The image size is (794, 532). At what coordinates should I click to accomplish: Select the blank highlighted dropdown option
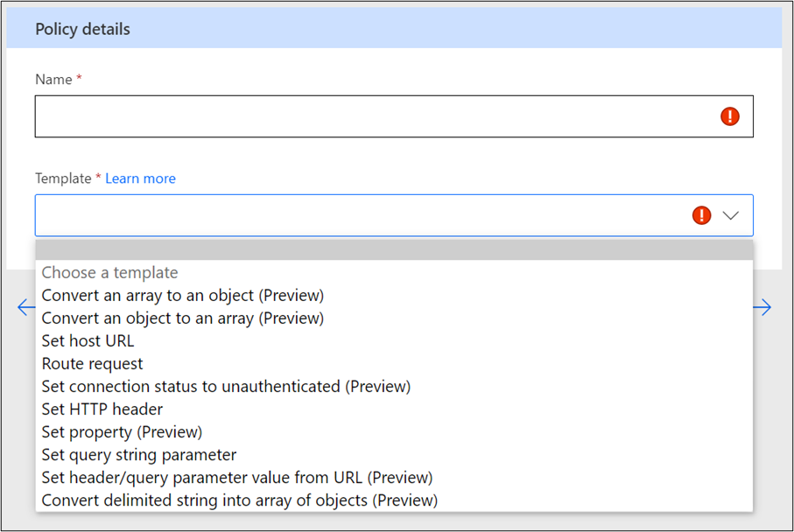pyautogui.click(x=394, y=250)
